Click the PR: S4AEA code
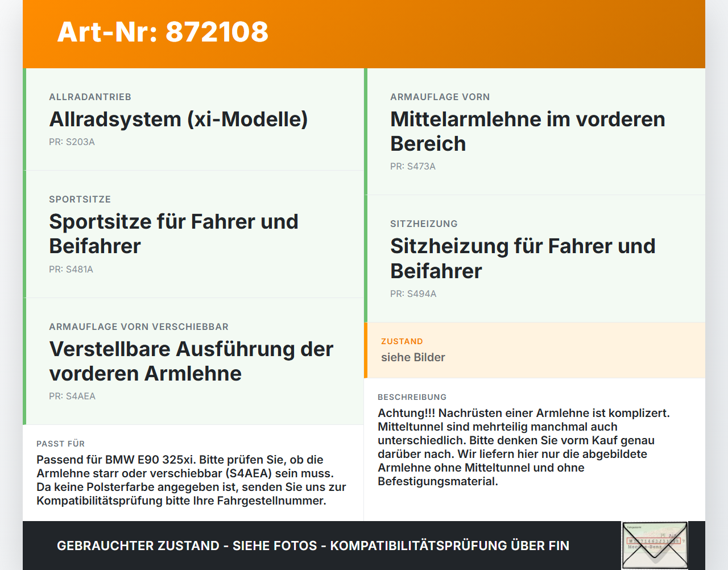 72,396
